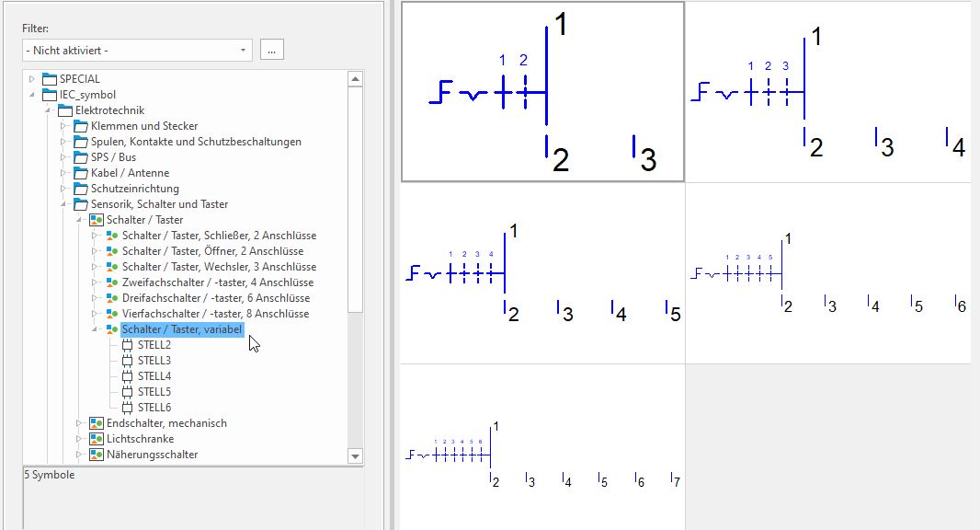Select the STELL2 tree entry
This screenshot has height=530, width=980.
coord(154,345)
